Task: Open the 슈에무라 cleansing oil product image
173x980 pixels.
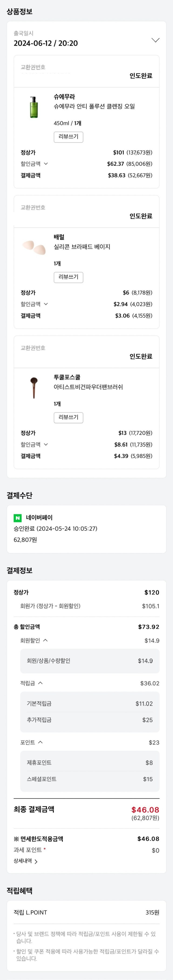Action: point(34,107)
